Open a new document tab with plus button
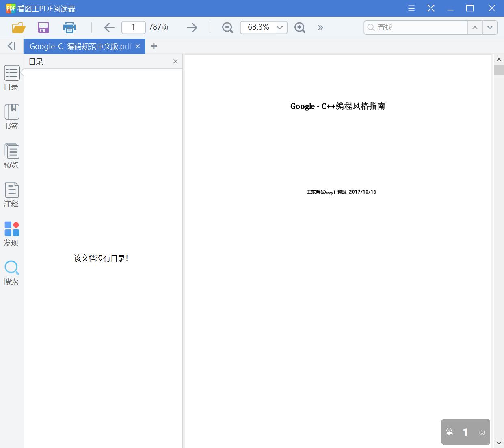The height and width of the screenshot is (448, 504). point(154,46)
